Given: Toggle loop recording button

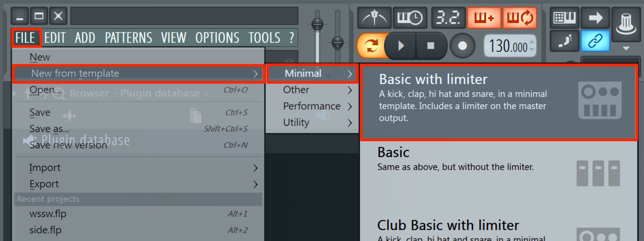Looking at the screenshot, I should point(520,18).
